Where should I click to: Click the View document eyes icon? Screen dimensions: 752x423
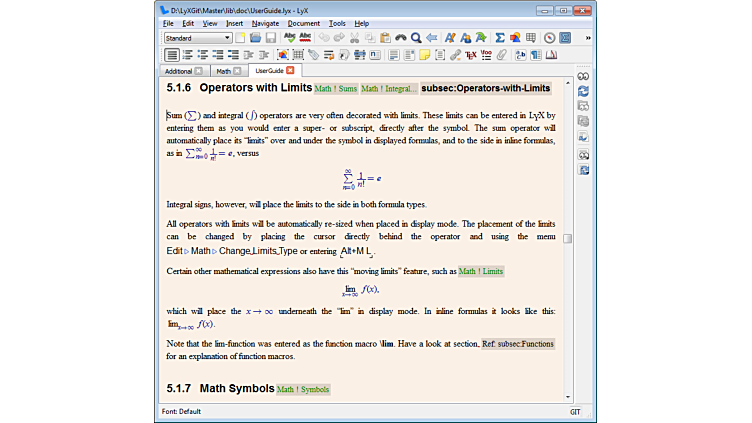[x=583, y=76]
